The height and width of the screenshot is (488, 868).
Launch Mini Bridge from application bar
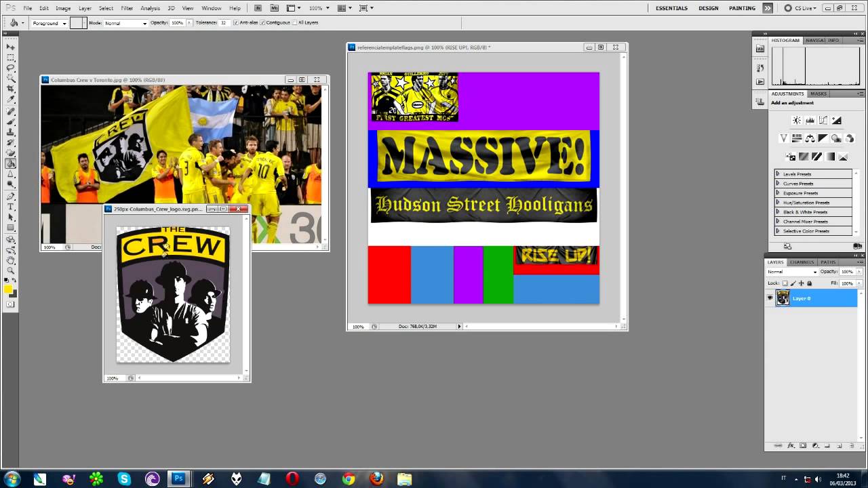click(274, 8)
